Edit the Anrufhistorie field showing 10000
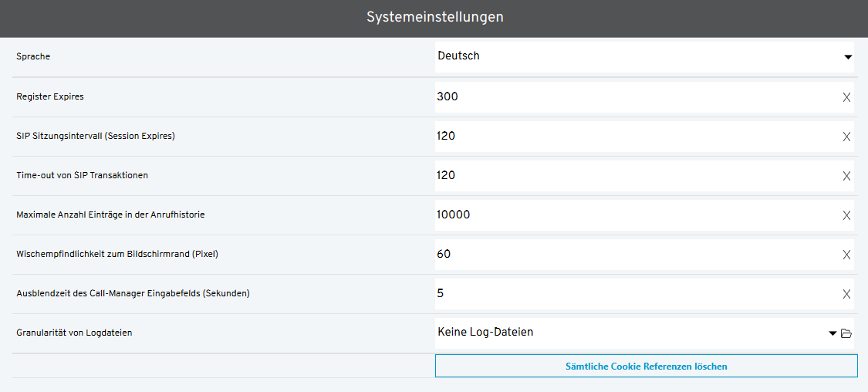The image size is (868, 392). [x=633, y=215]
